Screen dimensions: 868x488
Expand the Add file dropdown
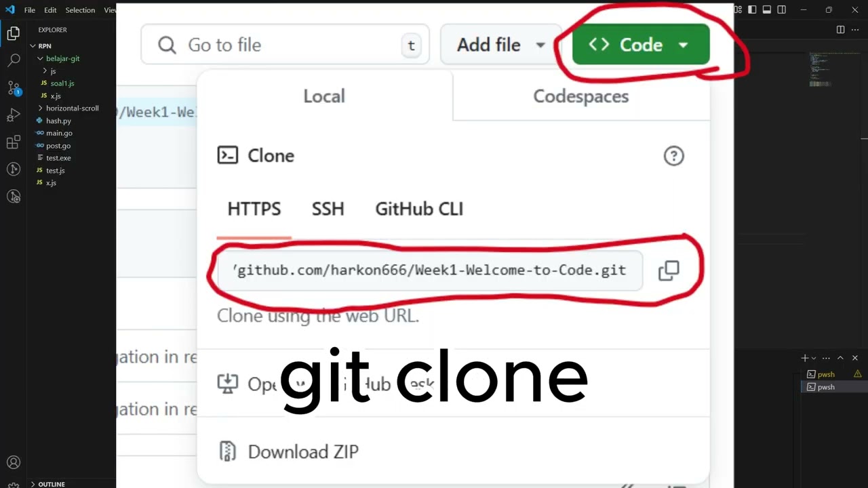coord(501,45)
